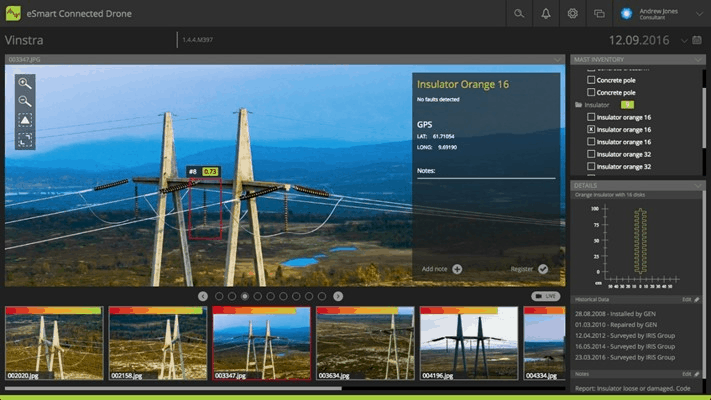Image resolution: width=711 pixels, height=400 pixels.
Task: Select the second pagination dot
Action: tap(232, 296)
